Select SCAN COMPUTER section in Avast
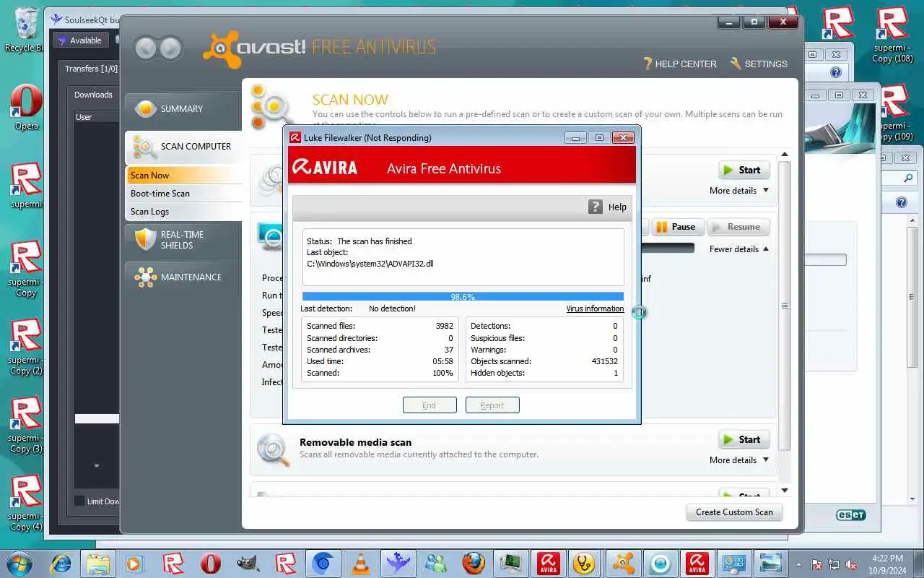 pos(183,147)
